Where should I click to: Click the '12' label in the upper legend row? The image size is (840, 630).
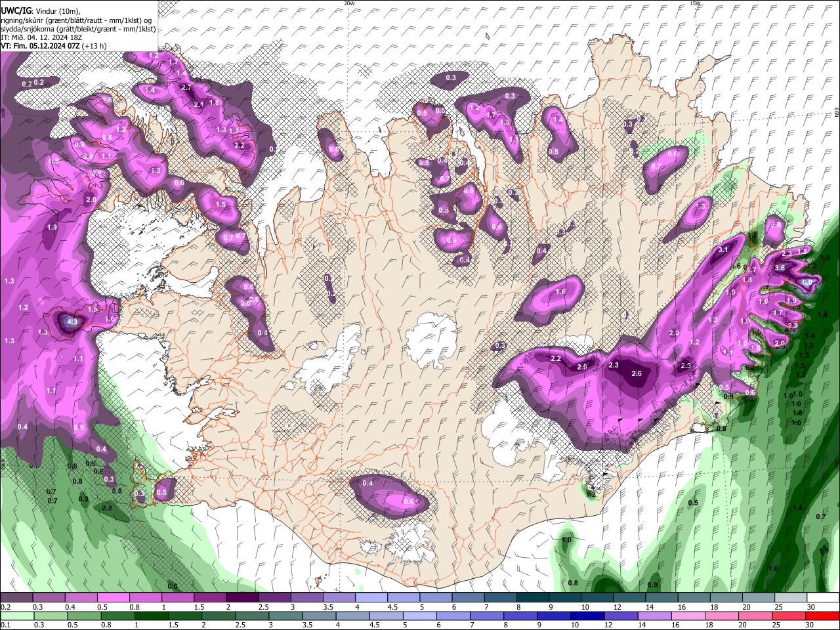coord(618,607)
